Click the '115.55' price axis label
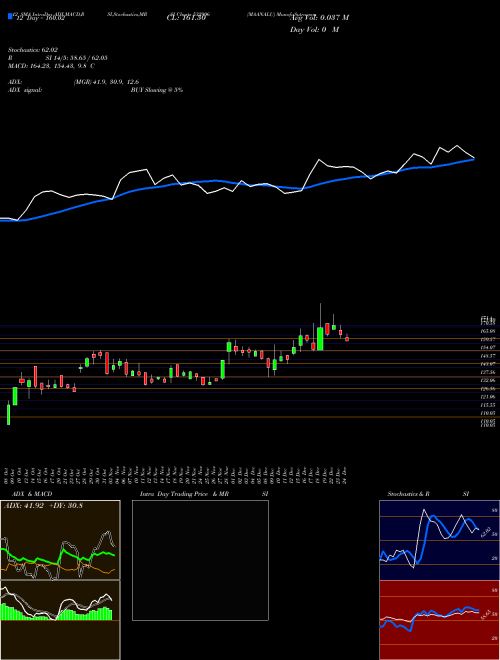This screenshot has height=660, width=500. point(488,405)
